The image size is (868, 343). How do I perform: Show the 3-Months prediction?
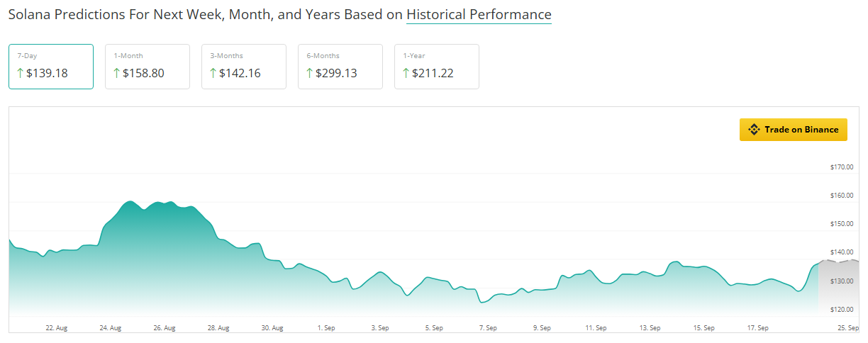click(244, 67)
